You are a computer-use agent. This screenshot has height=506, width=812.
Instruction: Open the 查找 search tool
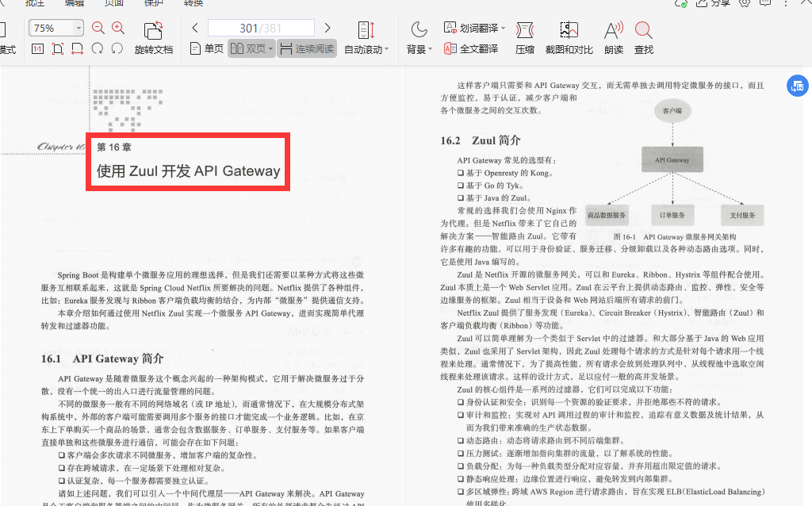pos(644,38)
